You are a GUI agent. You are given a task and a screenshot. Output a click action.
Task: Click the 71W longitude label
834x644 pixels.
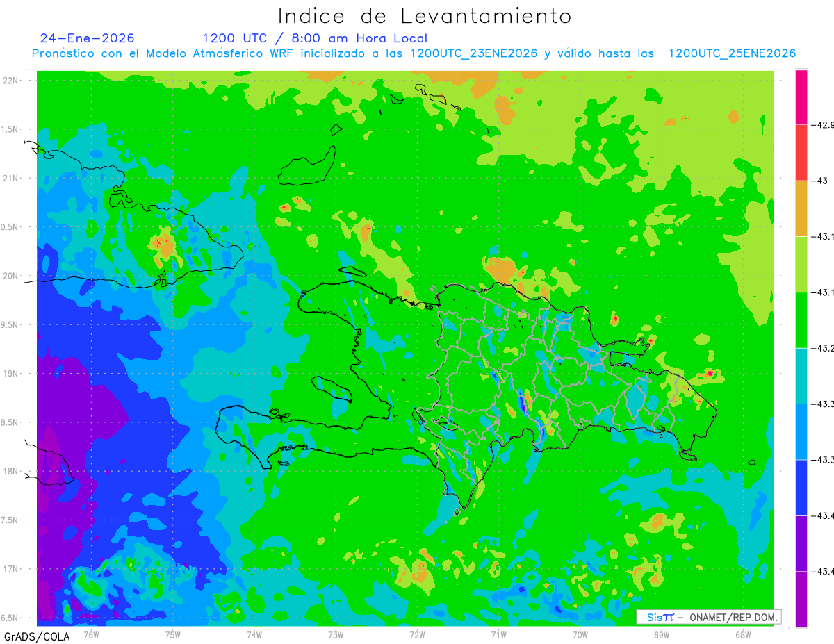point(498,634)
